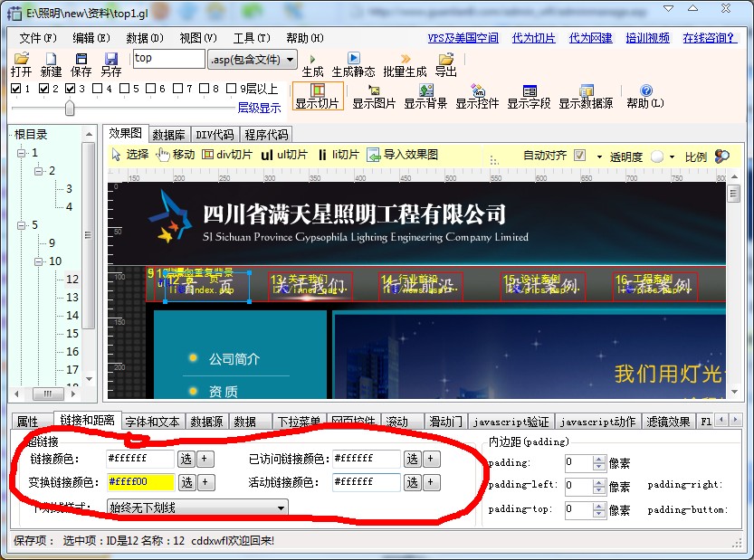The height and width of the screenshot is (560, 754).
Task: Toggle the 显示控件 show controls icon
Action: pos(478,90)
